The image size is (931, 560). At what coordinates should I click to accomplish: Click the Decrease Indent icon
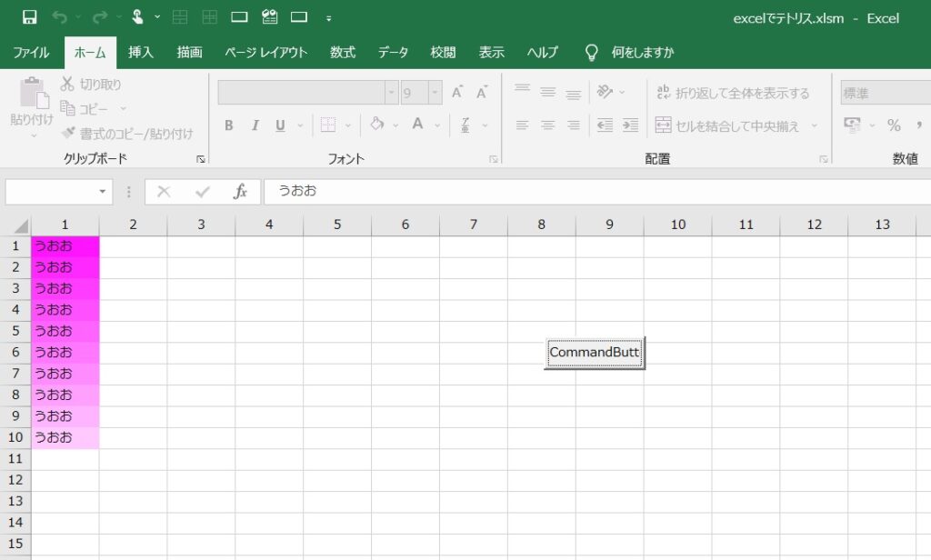[x=605, y=125]
